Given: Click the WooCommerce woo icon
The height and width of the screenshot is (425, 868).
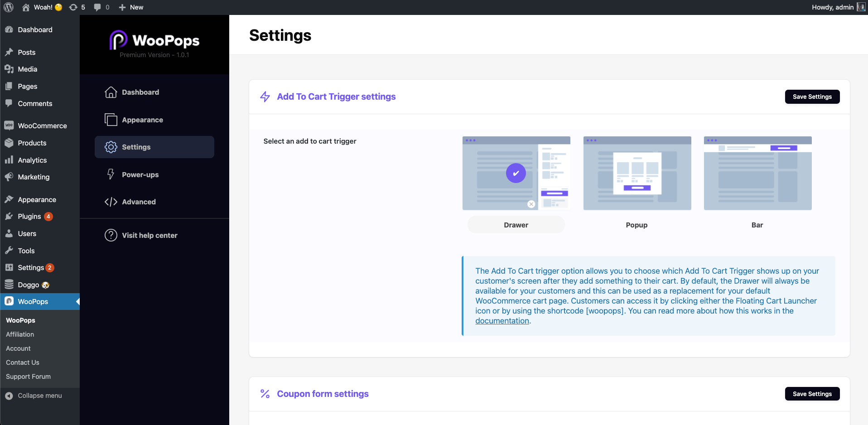Looking at the screenshot, I should (x=9, y=126).
